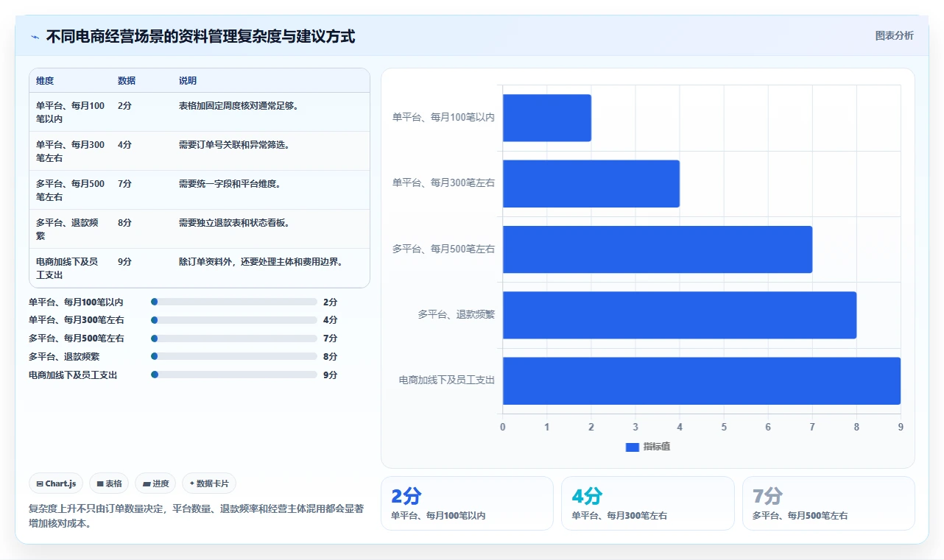944x560 pixels.
Task: Click the x-axis tick label 5
Action: [x=724, y=427]
